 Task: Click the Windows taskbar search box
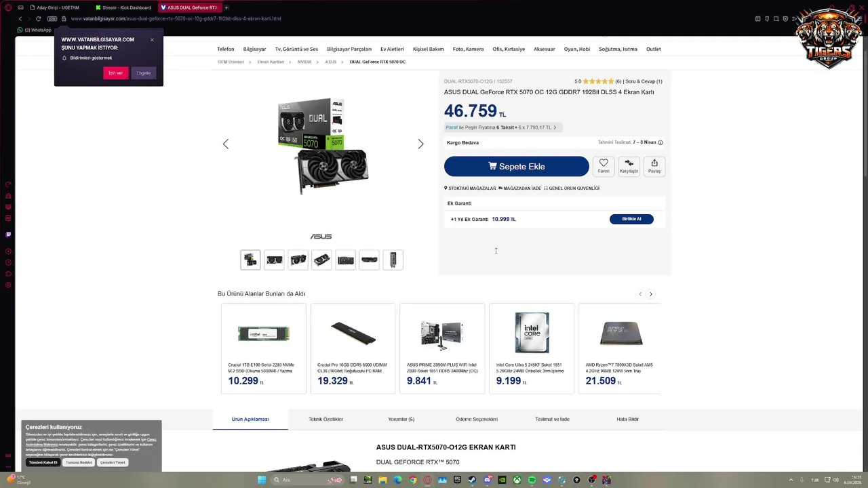307,480
